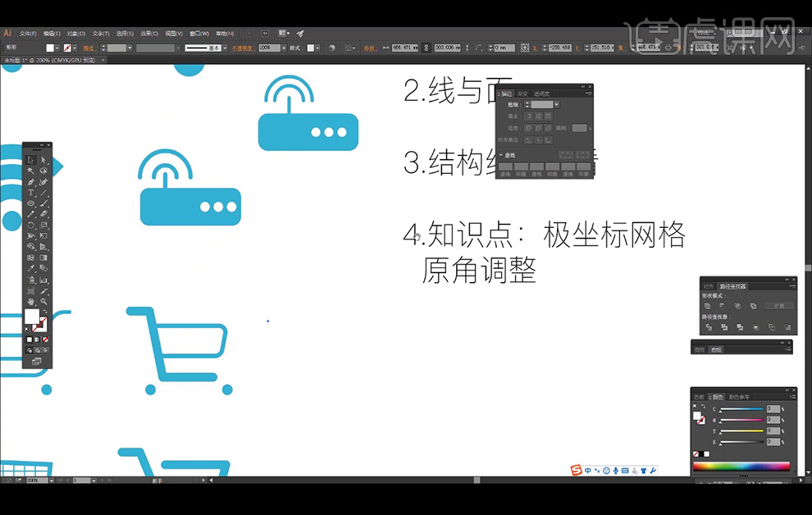This screenshot has height=515, width=812.
Task: Toggle the dashed line (虚线) checkbox
Action: [501, 154]
